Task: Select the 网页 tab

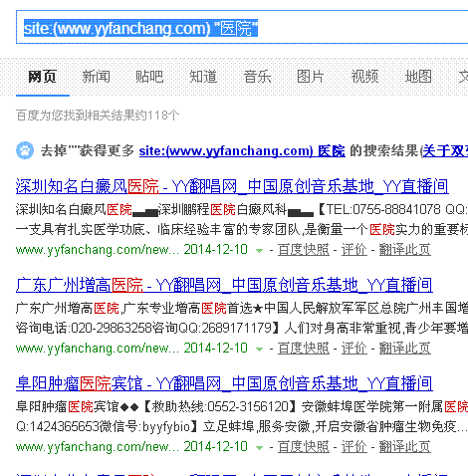Action: click(x=43, y=77)
